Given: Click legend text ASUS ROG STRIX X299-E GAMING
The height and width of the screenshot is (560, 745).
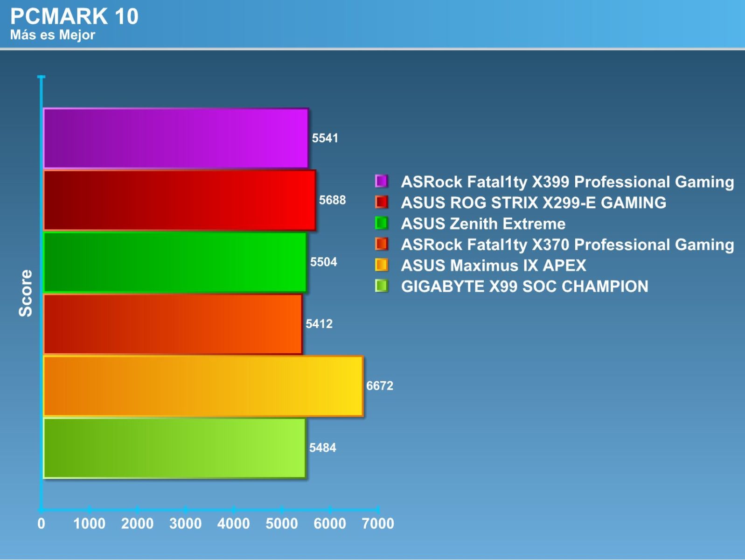Looking at the screenshot, I should click(534, 203).
